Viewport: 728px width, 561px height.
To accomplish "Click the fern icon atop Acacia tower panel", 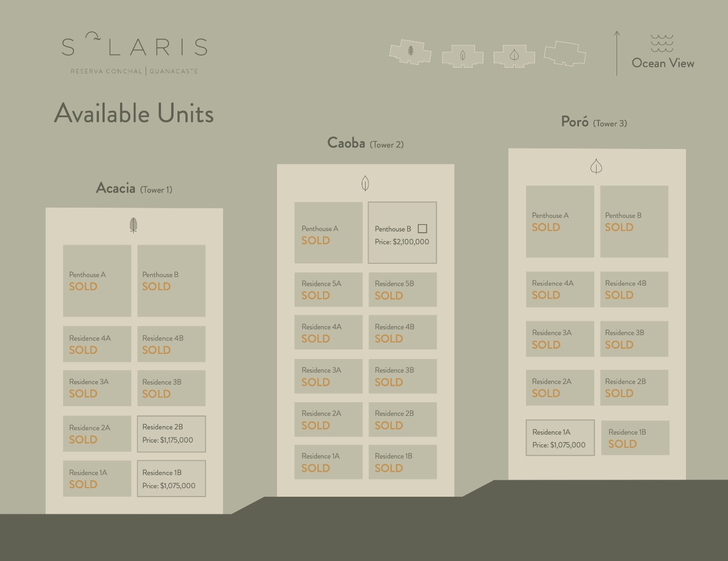I will coord(134,225).
